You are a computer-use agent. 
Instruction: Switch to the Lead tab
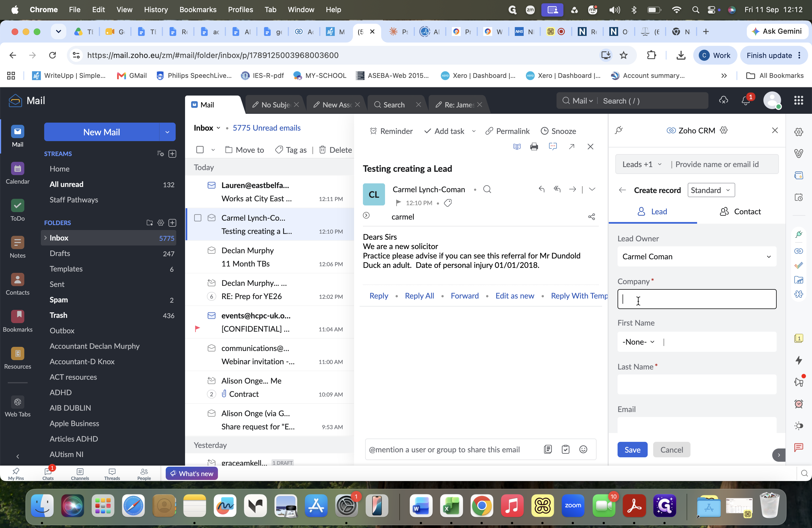tap(652, 212)
